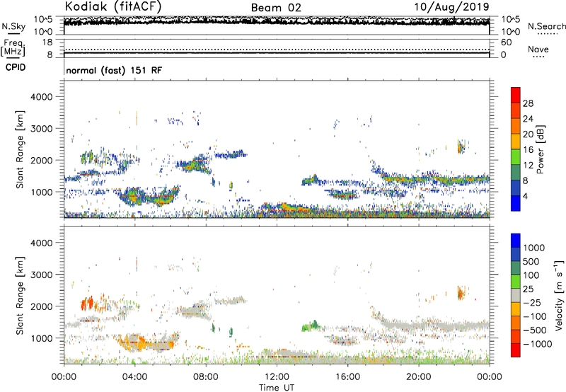The width and height of the screenshot is (566, 392).
Task: Click the 'normal (fast) 151 RF' text
Action: (114, 70)
